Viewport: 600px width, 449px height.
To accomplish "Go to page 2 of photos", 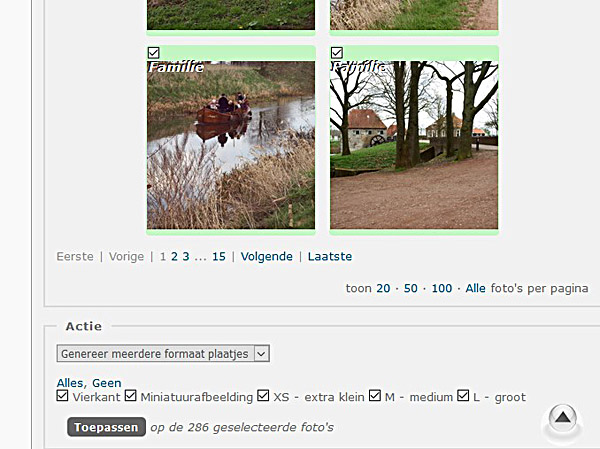I will click(174, 256).
